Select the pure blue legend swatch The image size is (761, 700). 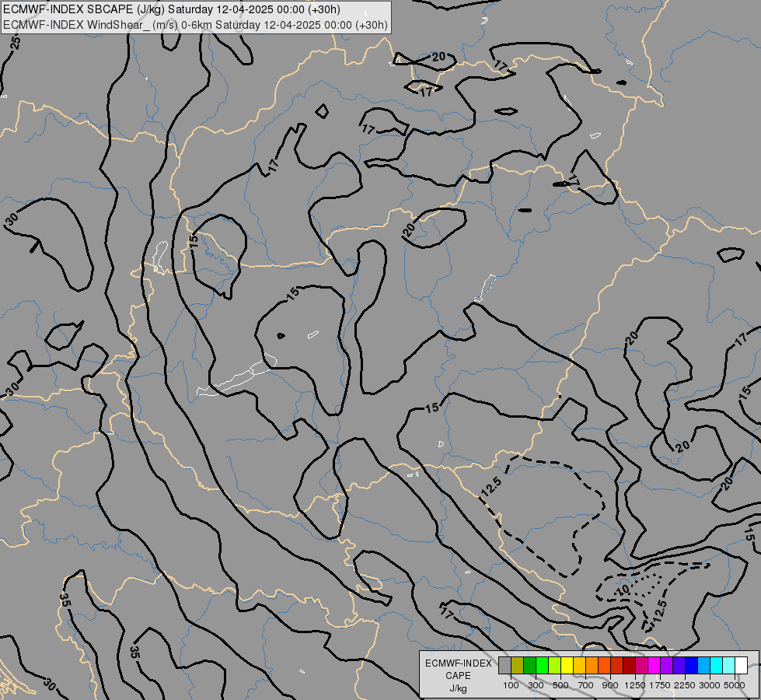(x=692, y=665)
